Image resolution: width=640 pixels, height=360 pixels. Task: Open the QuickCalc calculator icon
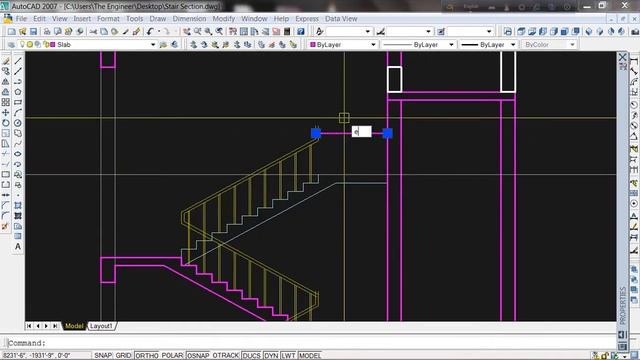pyautogui.click(x=287, y=31)
